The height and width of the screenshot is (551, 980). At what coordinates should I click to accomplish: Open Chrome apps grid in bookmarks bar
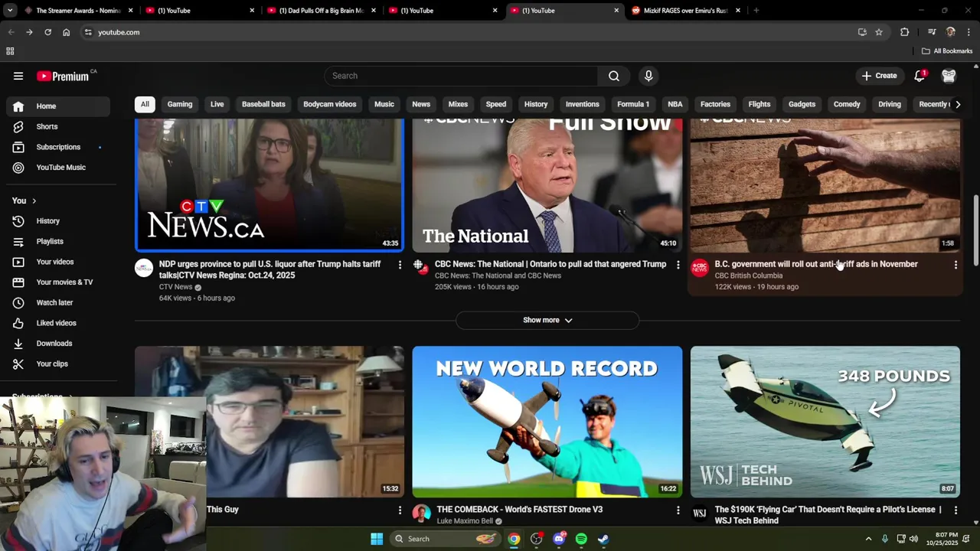coord(10,51)
